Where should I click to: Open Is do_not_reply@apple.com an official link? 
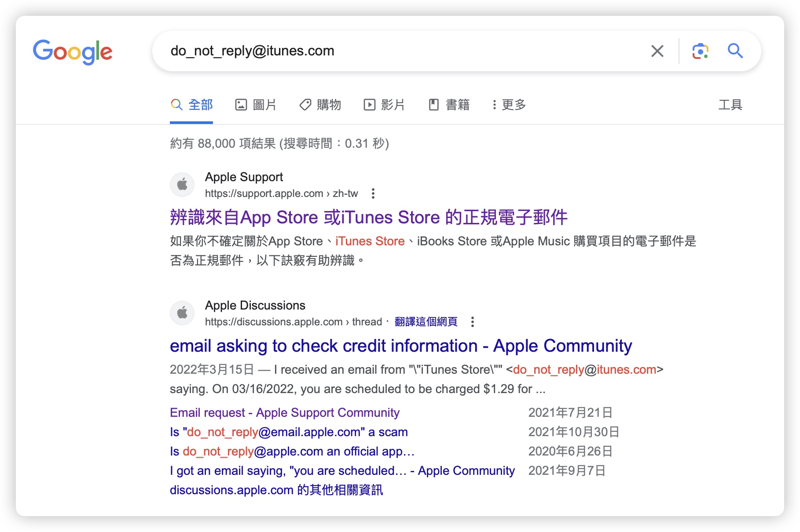coord(292,451)
